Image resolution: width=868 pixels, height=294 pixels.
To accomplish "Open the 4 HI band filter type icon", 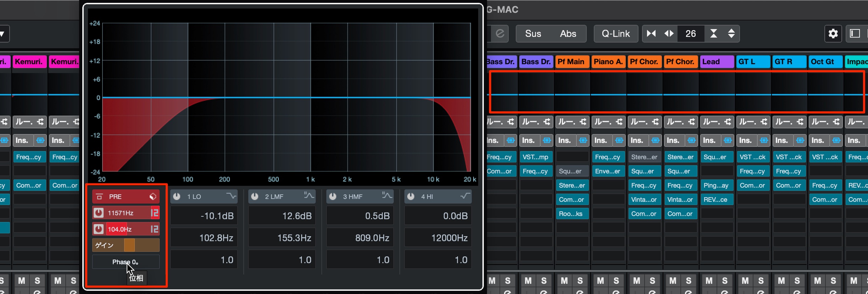I will point(465,196).
